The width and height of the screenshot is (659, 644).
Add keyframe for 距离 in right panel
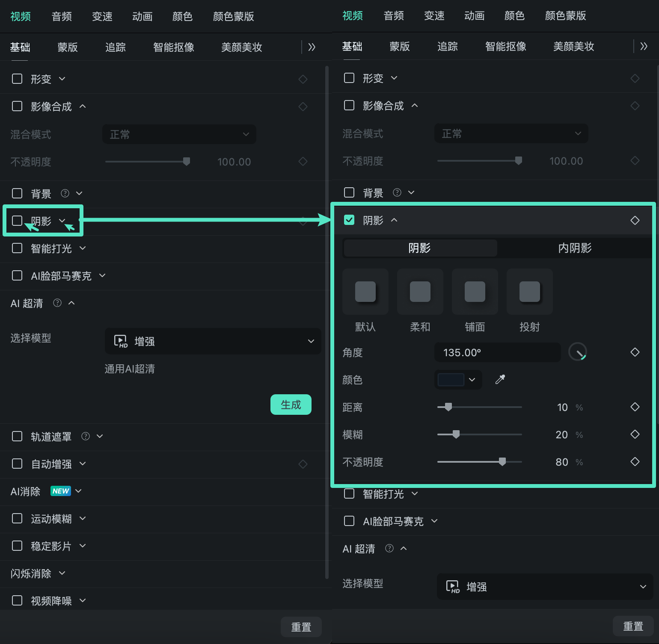coord(635,407)
